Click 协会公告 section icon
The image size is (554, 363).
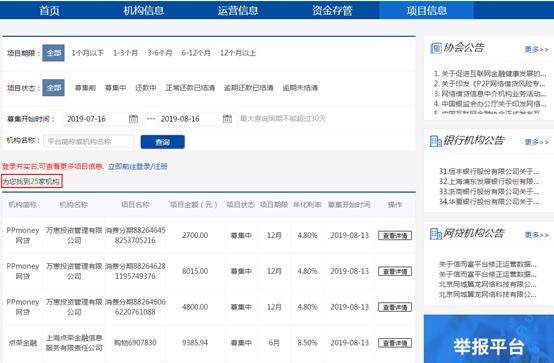436,48
